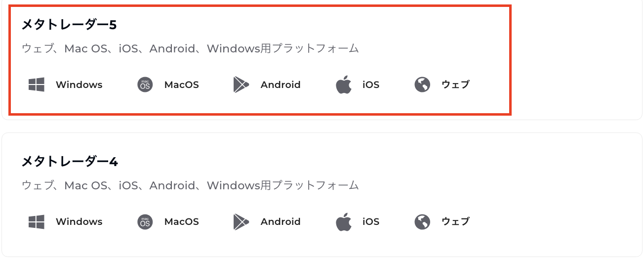Screen dimensions: 644x259
Task: Click the Windows logo icon under メタトレーダー4
Action: point(37,221)
